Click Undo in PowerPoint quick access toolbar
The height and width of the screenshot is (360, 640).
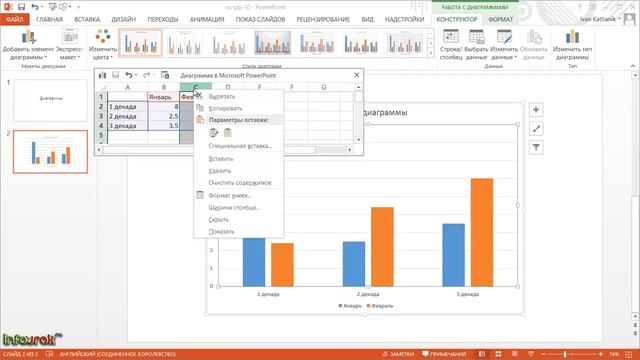[35, 7]
